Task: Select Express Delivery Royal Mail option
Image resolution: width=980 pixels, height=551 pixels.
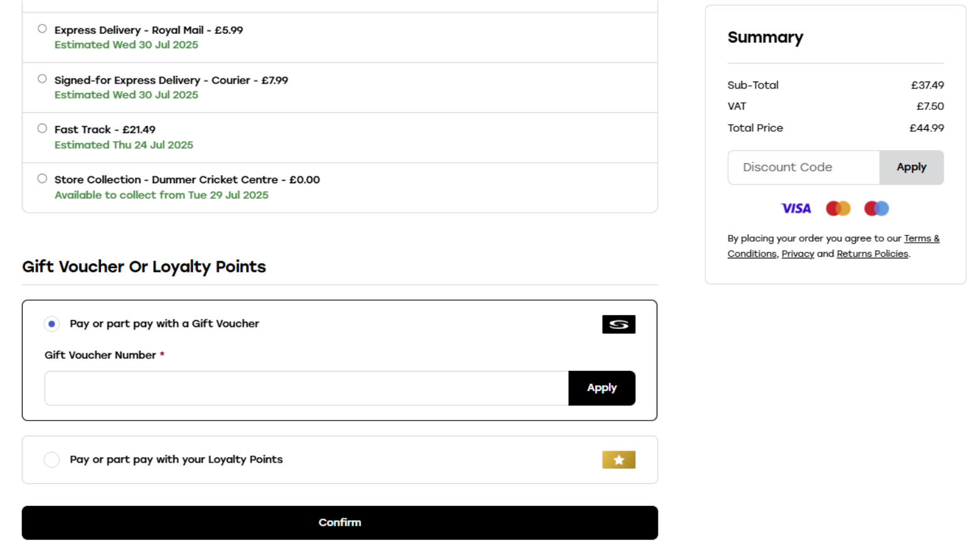Action: pos(42,29)
